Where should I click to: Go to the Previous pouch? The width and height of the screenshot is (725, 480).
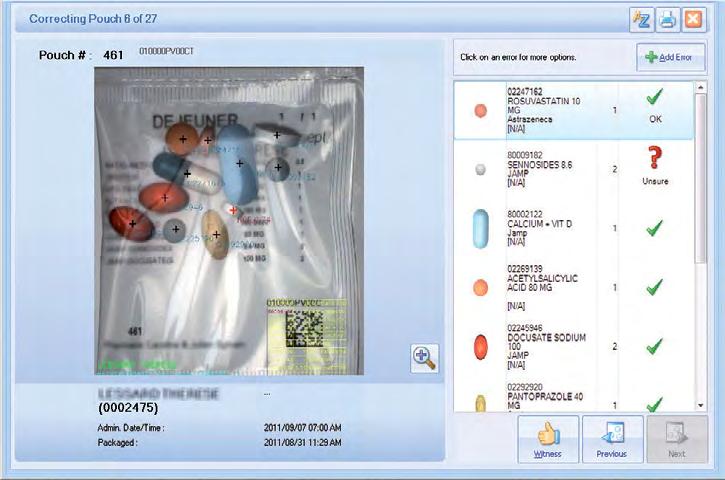(x=612, y=439)
